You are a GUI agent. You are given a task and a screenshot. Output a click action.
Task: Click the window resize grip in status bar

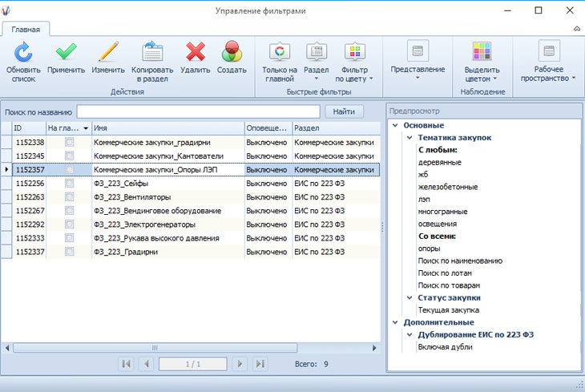[579, 386]
